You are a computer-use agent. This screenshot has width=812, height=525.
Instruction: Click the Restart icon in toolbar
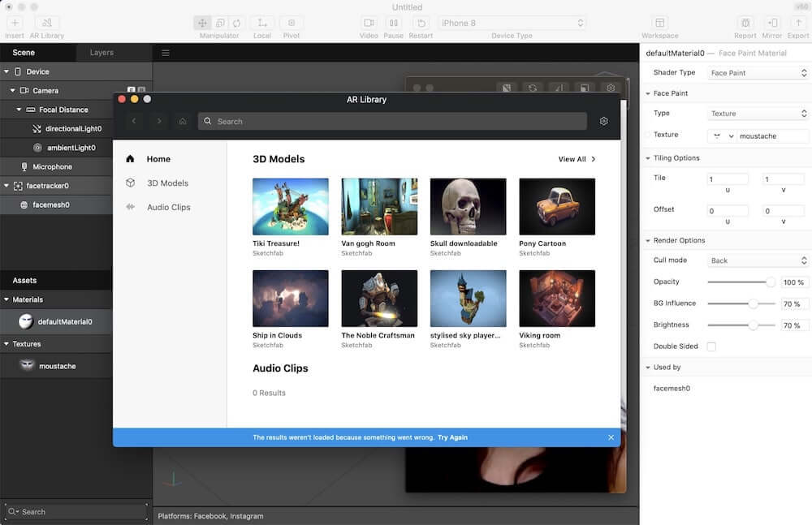[x=421, y=23]
